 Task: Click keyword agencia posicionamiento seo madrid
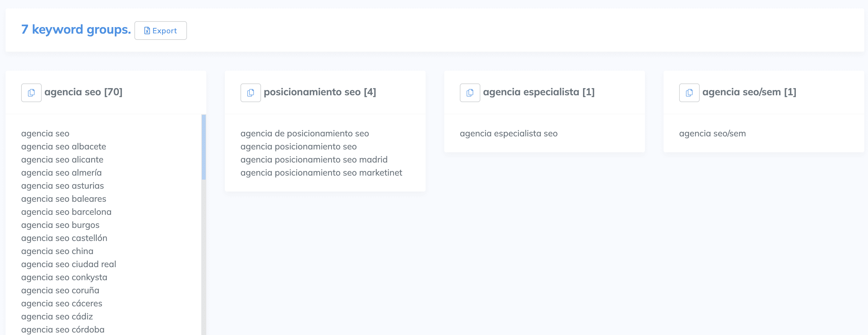[314, 160]
